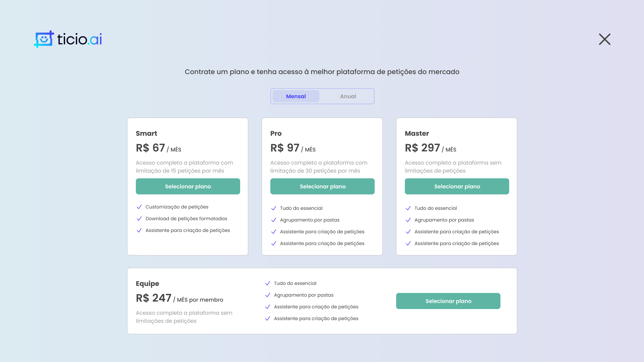Switch billing to the Anual option
The image size is (644, 362).
[348, 96]
